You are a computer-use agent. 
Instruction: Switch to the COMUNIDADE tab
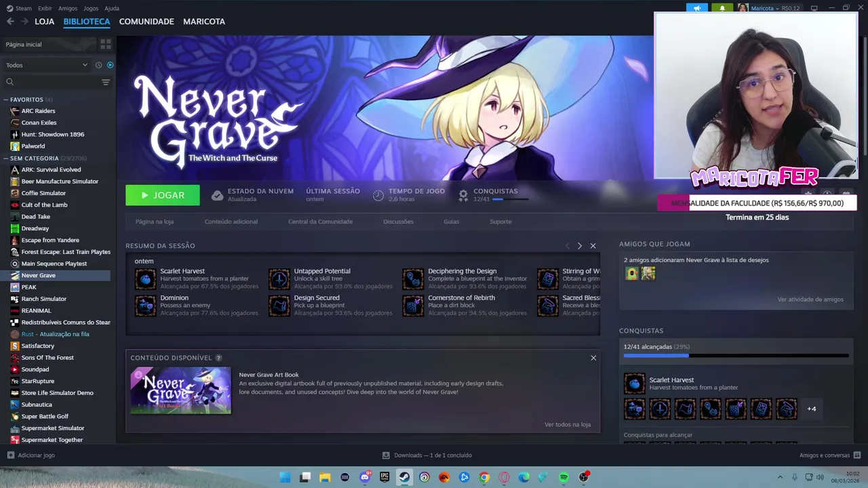(x=146, y=22)
